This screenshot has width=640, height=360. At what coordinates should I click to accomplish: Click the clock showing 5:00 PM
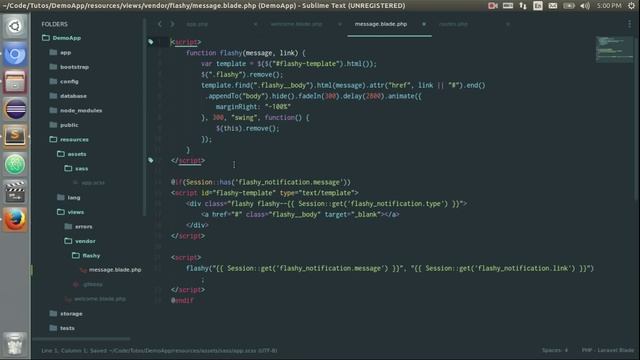point(609,6)
